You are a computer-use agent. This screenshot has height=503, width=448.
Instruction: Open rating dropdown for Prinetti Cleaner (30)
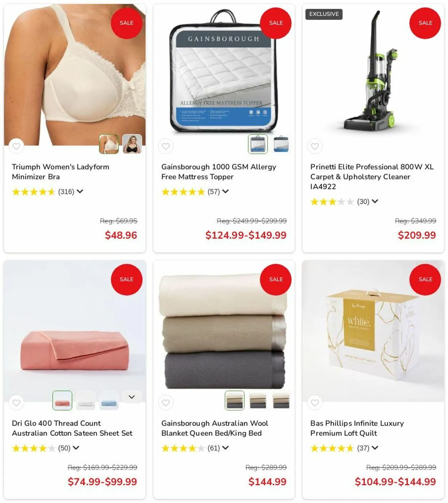click(375, 201)
